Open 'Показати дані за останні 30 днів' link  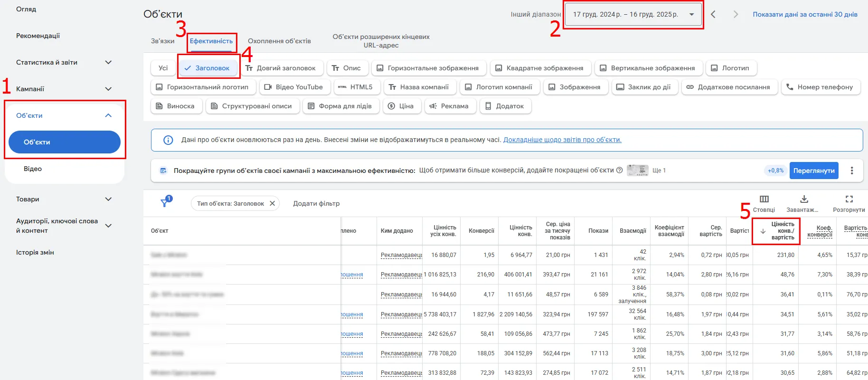coord(805,14)
